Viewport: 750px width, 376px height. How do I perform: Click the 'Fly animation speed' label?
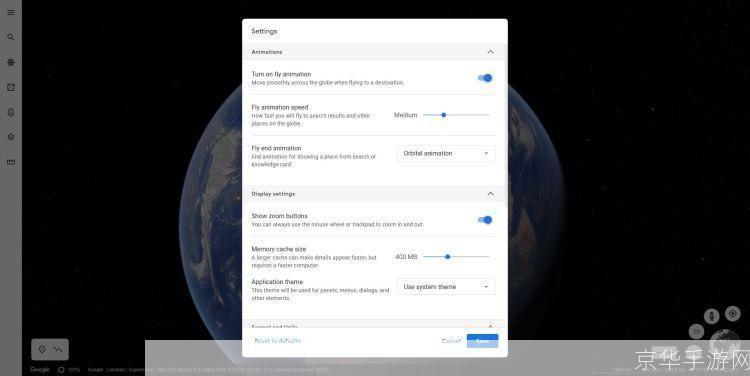(280, 107)
